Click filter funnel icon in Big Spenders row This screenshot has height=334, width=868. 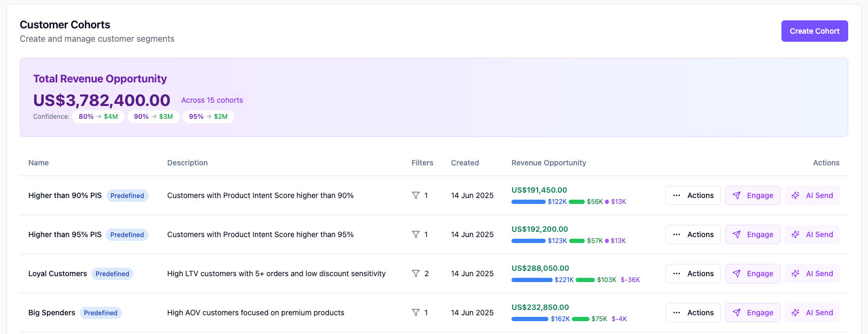pyautogui.click(x=416, y=313)
